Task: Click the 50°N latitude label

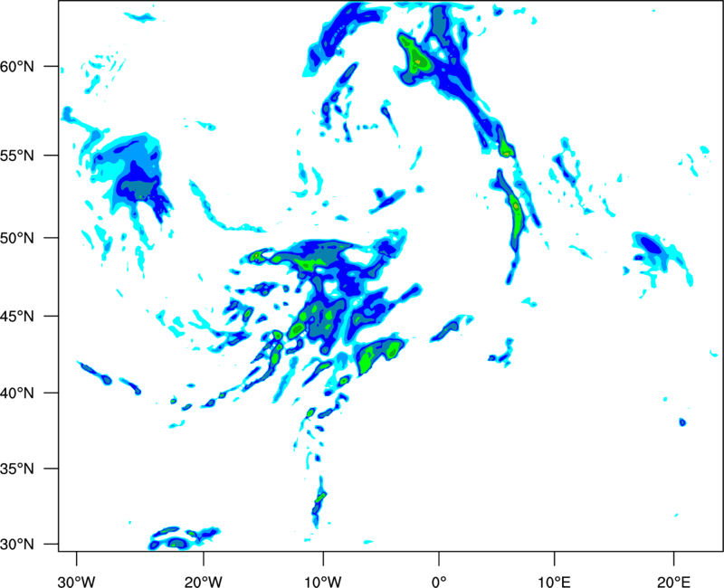Action: [17, 238]
